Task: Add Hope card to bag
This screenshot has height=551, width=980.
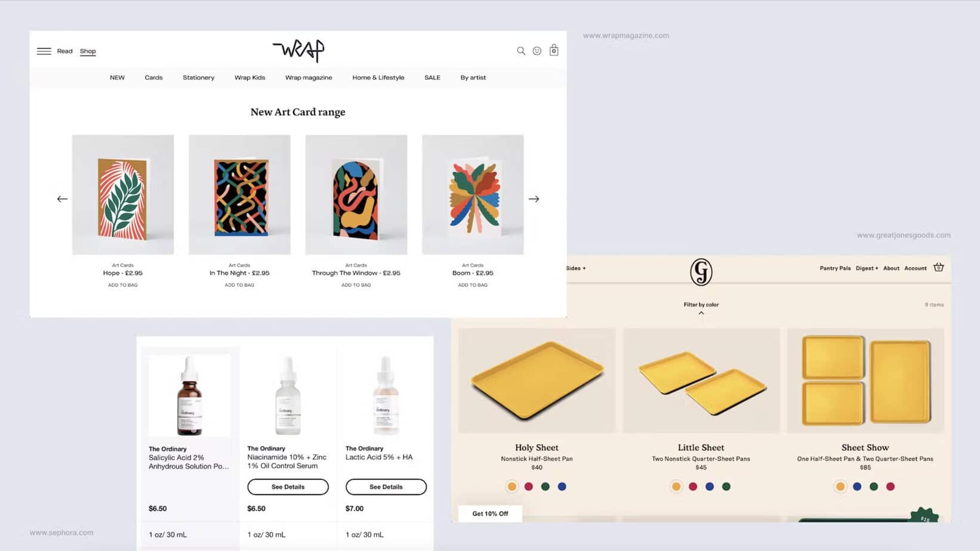Action: 123,285
